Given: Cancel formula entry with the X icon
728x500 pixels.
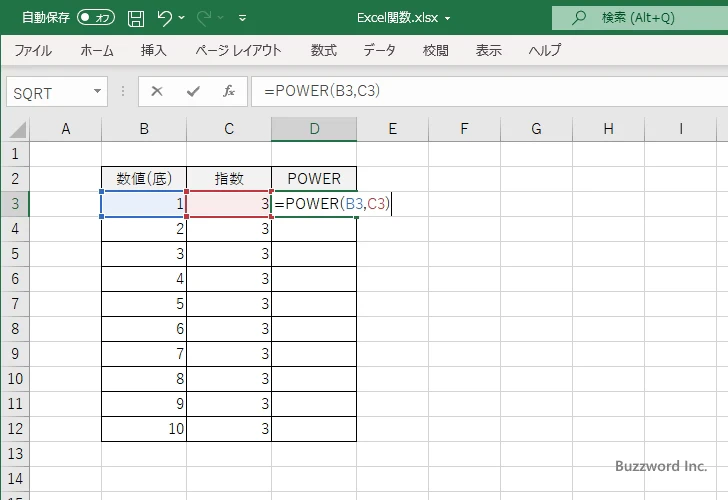Looking at the screenshot, I should (x=157, y=91).
